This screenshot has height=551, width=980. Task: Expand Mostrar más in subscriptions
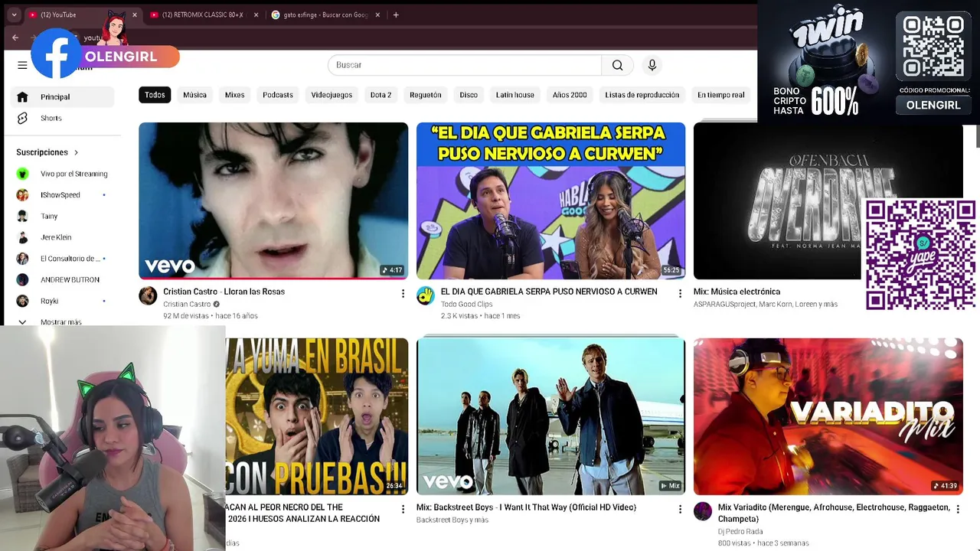63,321
